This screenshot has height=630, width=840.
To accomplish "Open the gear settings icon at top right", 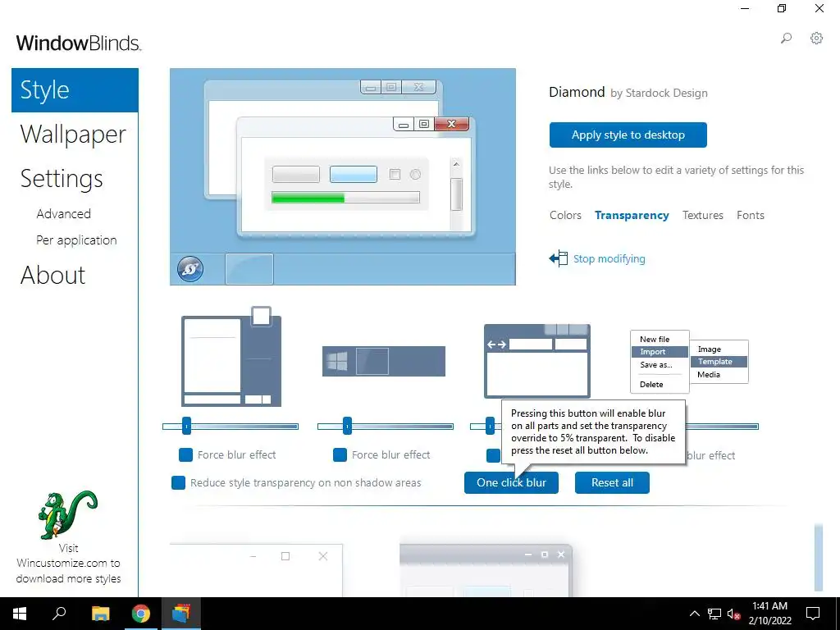I will click(816, 38).
